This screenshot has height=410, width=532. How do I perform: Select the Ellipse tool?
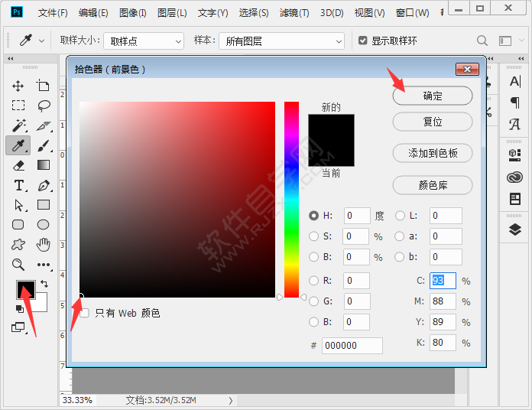[x=43, y=225]
